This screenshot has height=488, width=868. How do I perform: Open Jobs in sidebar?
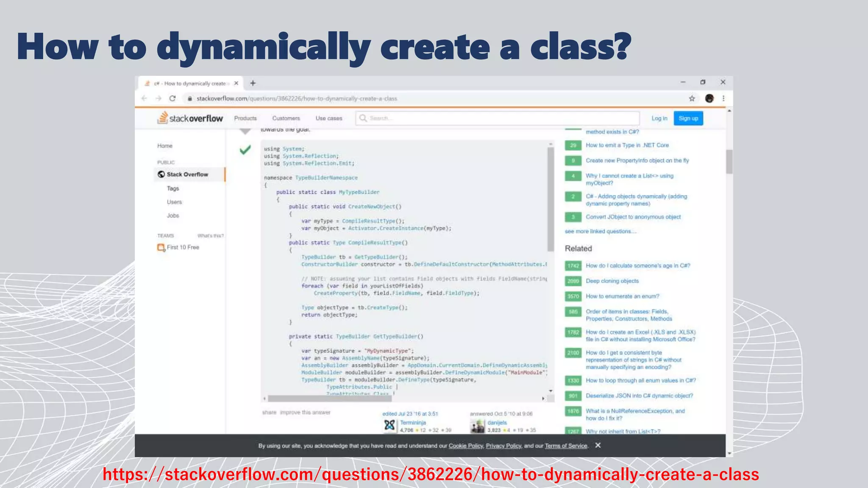tap(173, 215)
